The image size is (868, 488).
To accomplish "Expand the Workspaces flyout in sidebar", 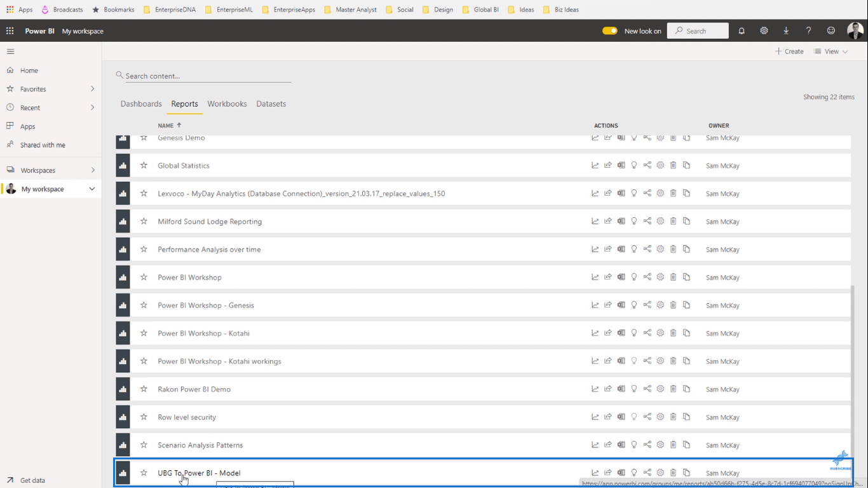I will [x=93, y=170].
